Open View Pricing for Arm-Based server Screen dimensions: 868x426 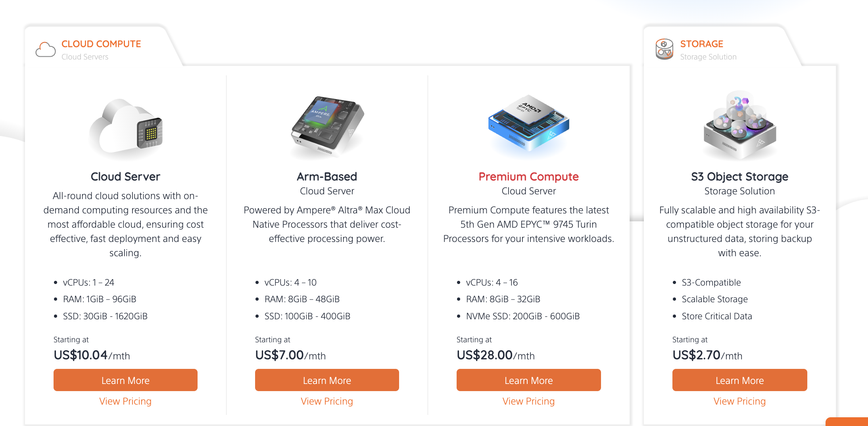[327, 401]
